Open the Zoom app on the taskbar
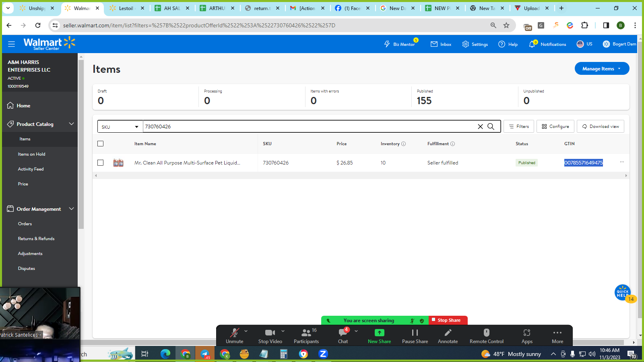 click(x=323, y=354)
